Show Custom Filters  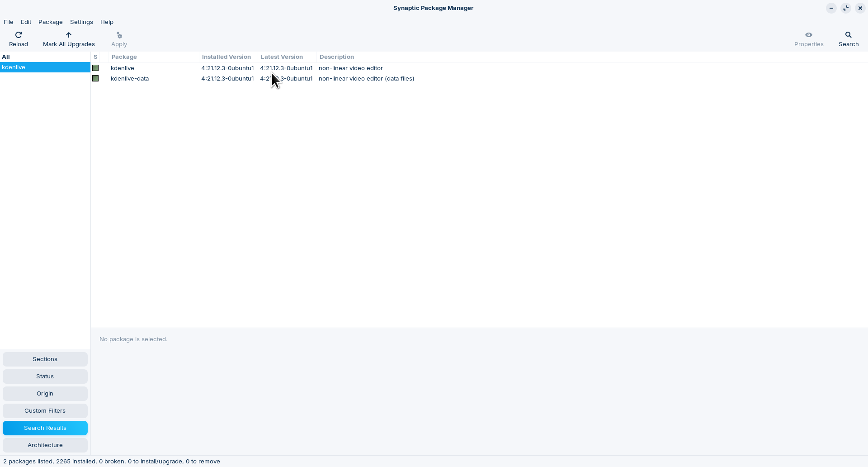[x=45, y=411]
